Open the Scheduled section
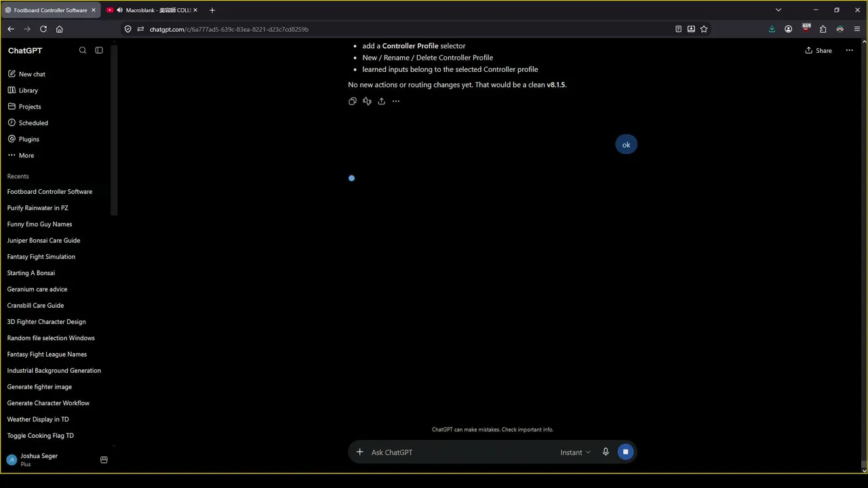868x488 pixels. click(x=28, y=123)
